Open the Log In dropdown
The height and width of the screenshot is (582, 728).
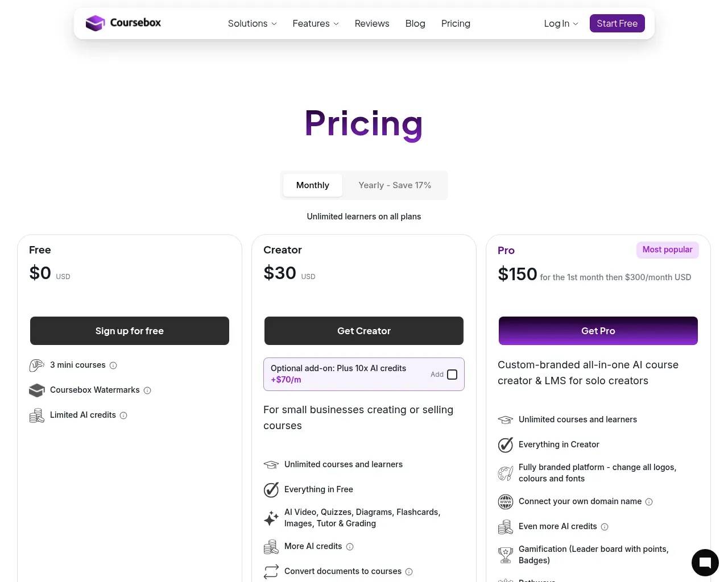coord(561,23)
